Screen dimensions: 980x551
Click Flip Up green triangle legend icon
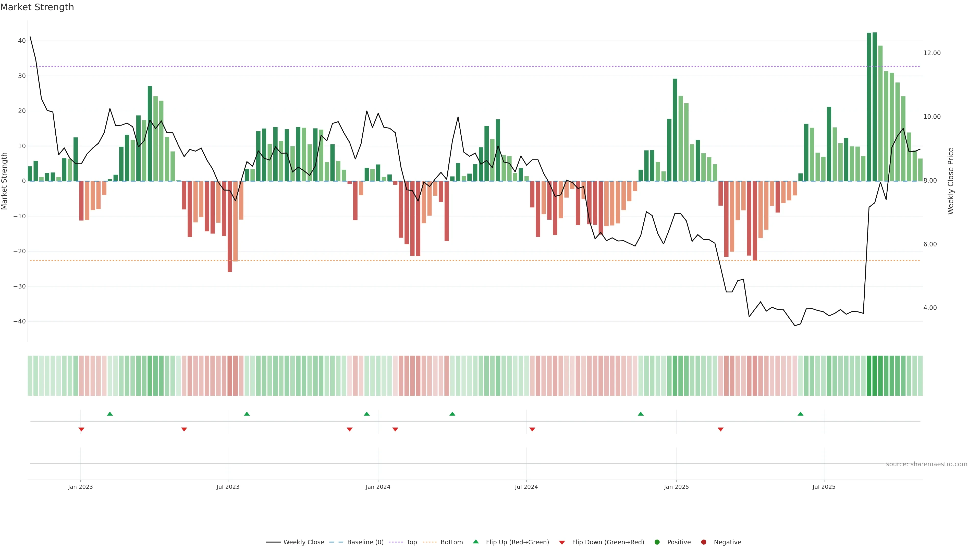[x=475, y=542]
